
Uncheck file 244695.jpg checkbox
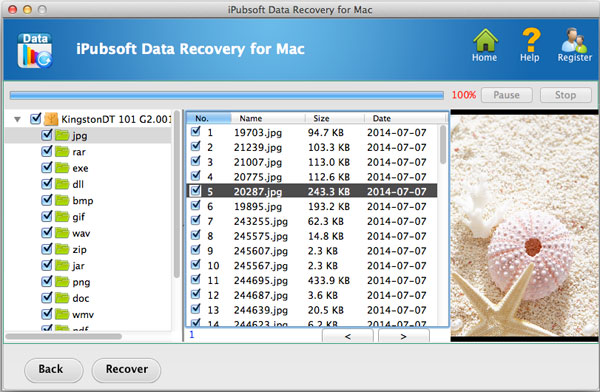pyautogui.click(x=196, y=279)
